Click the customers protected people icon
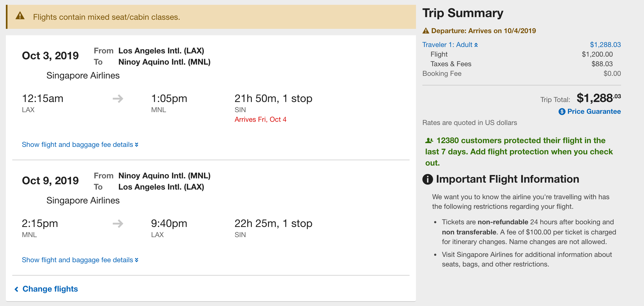Screen dimensions: 644x306 tap(429, 140)
